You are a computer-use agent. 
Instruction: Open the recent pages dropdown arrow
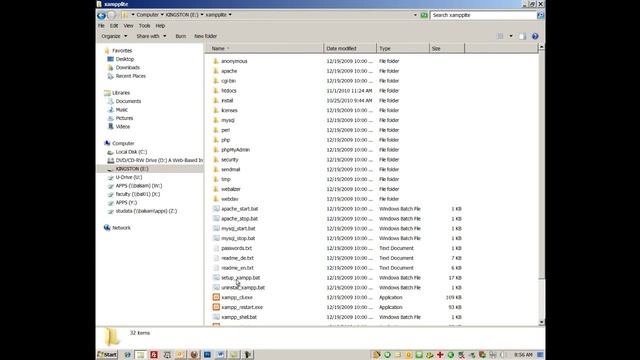(133, 15)
